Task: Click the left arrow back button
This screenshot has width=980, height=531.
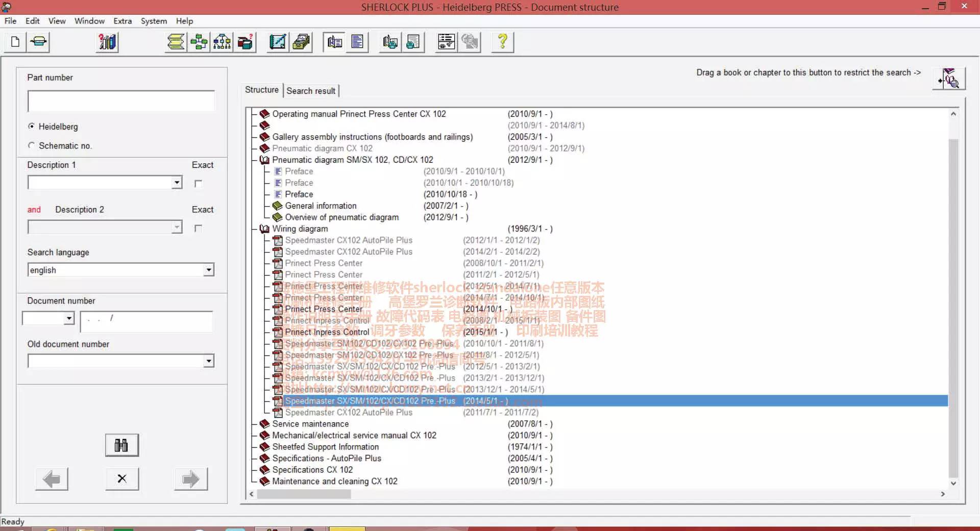Action: pos(52,479)
